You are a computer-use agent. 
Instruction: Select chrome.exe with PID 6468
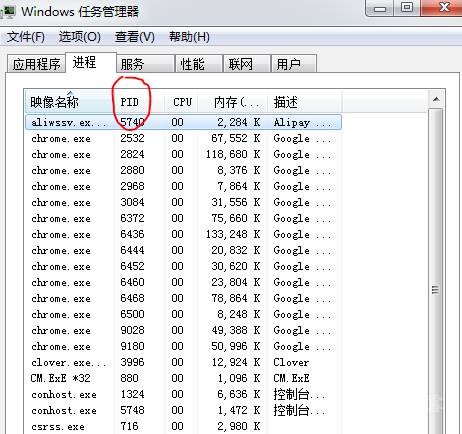pyautogui.click(x=183, y=298)
